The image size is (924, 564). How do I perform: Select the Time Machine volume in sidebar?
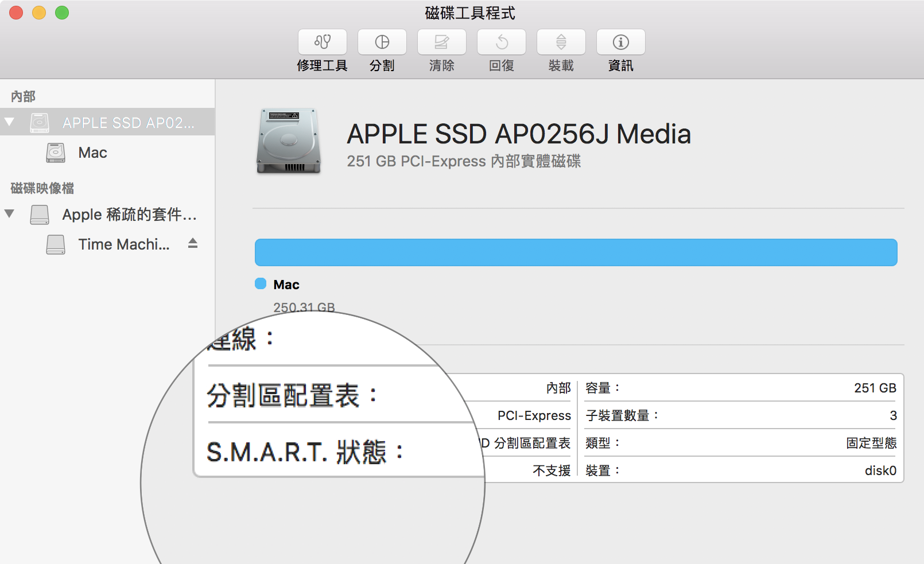pos(123,244)
